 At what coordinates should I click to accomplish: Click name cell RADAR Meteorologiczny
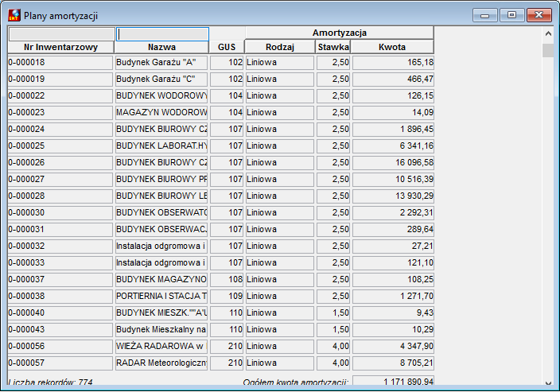click(x=161, y=363)
